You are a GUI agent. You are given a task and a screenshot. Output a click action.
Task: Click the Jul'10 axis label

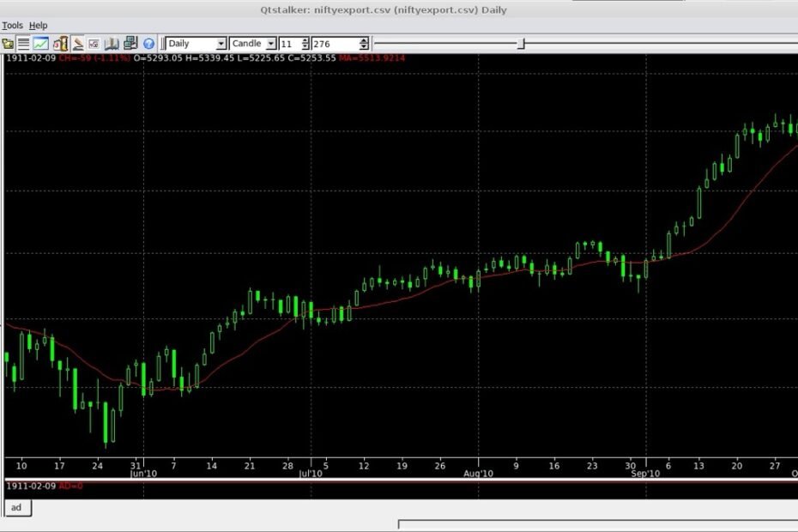(311, 474)
